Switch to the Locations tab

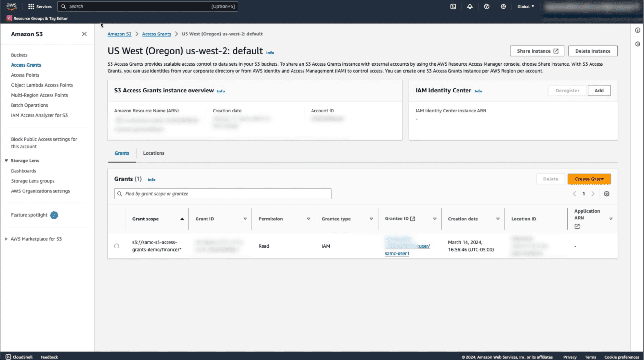(154, 153)
